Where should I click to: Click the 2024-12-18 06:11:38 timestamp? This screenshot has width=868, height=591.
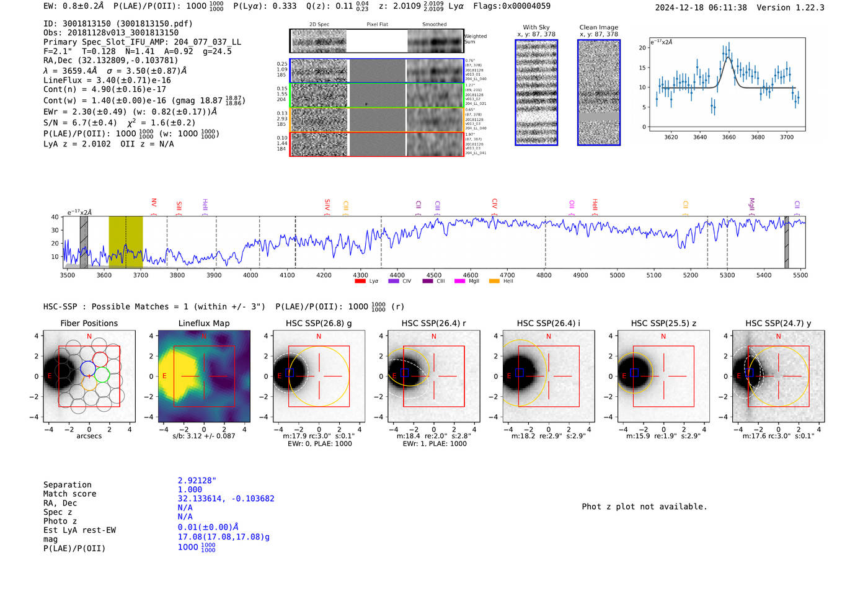click(701, 7)
